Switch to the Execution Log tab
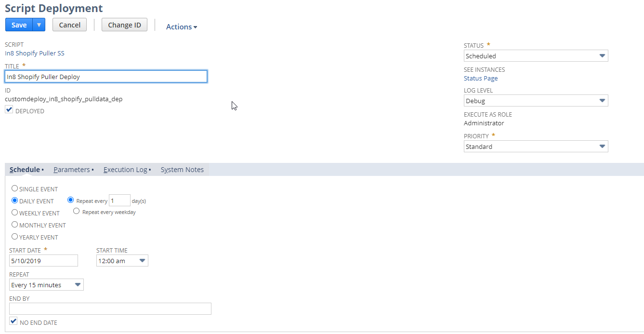Screen dimensions: 644x334 (125, 169)
